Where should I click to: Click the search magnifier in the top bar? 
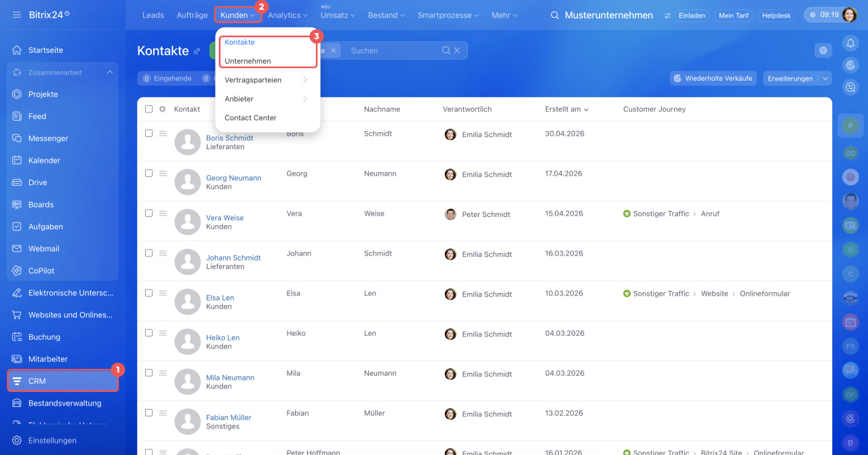tap(555, 15)
